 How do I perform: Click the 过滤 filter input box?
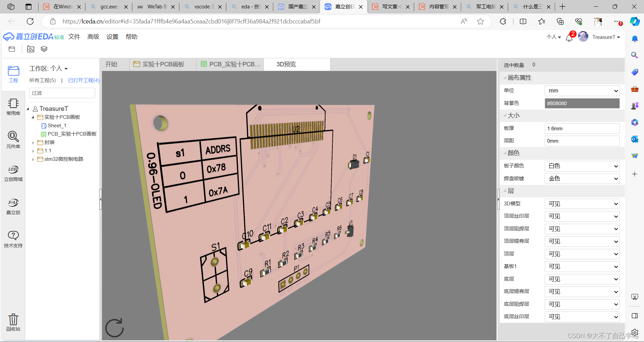click(62, 93)
